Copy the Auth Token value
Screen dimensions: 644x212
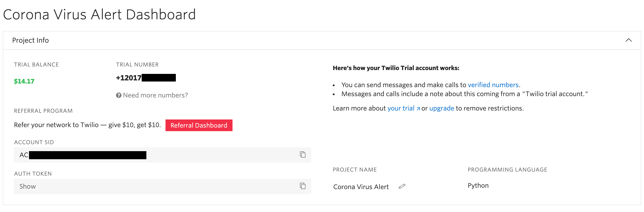(302, 186)
